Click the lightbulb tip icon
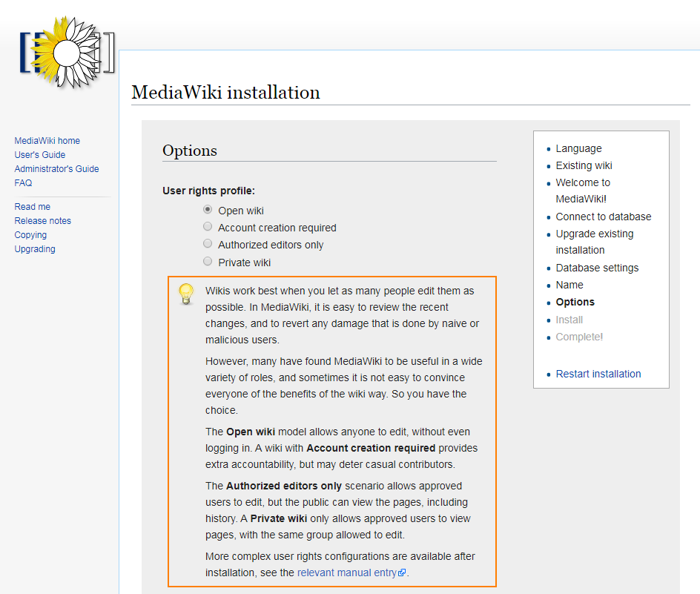This screenshot has width=700, height=594. 186,294
